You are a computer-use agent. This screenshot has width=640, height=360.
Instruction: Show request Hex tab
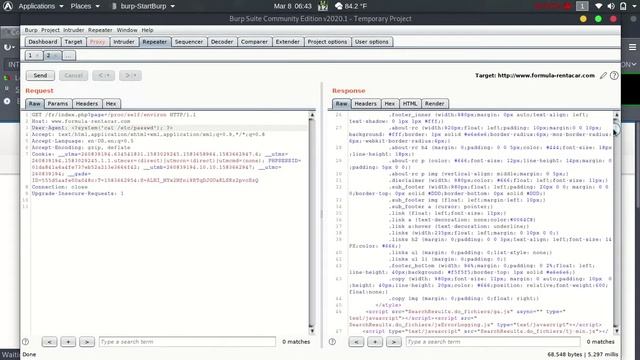point(111,104)
